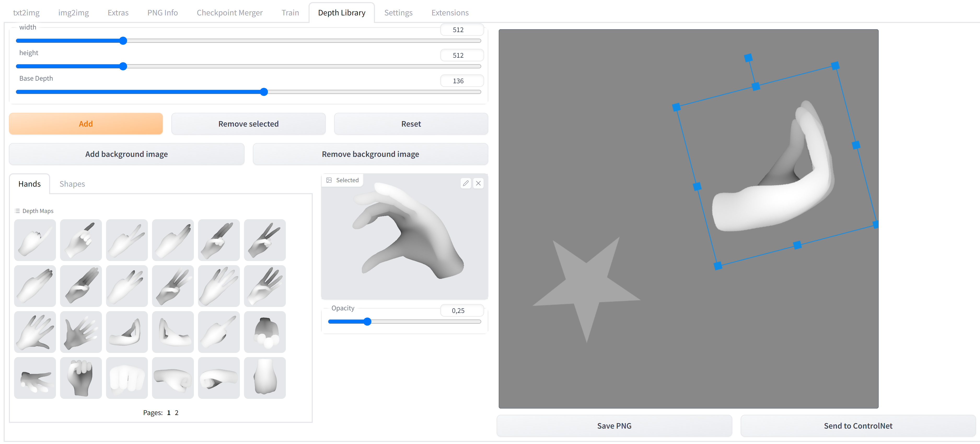Image resolution: width=980 pixels, height=444 pixels.
Task: Select the curved C-shape hand thumbnail
Action: click(127, 332)
